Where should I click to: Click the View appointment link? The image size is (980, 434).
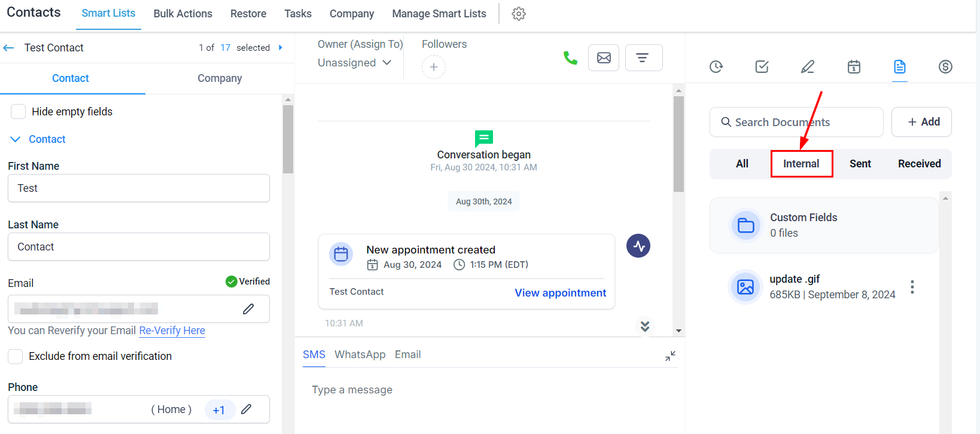pos(560,293)
